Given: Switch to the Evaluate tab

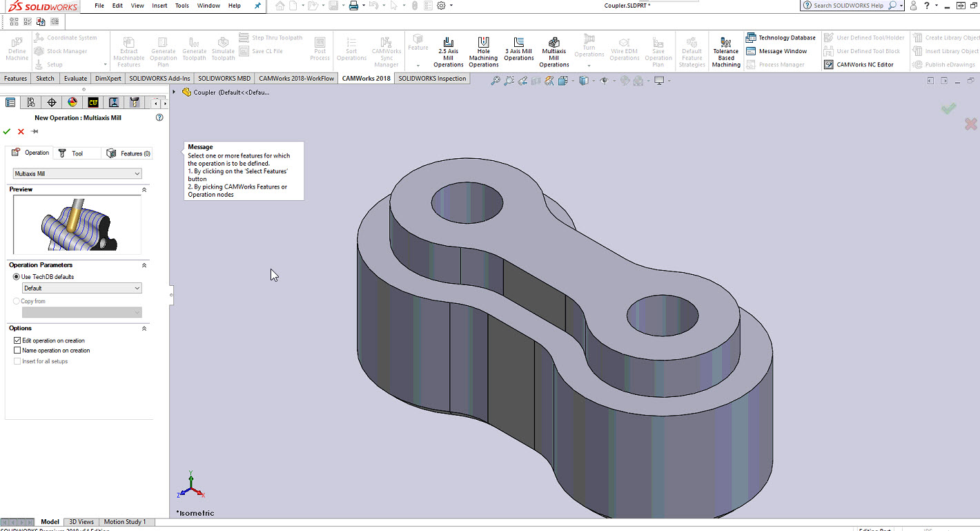Looking at the screenshot, I should (75, 79).
